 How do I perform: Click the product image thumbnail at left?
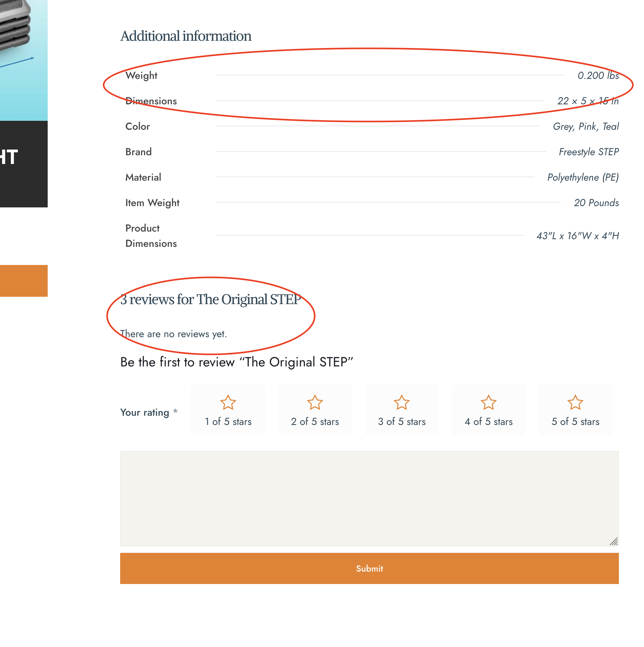coord(24,60)
